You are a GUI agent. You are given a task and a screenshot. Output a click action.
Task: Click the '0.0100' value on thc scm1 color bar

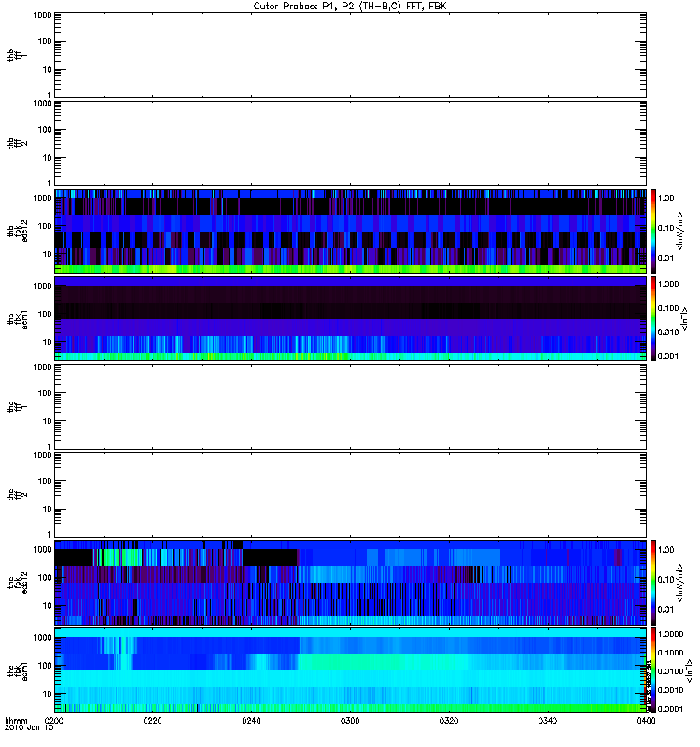(x=670, y=671)
